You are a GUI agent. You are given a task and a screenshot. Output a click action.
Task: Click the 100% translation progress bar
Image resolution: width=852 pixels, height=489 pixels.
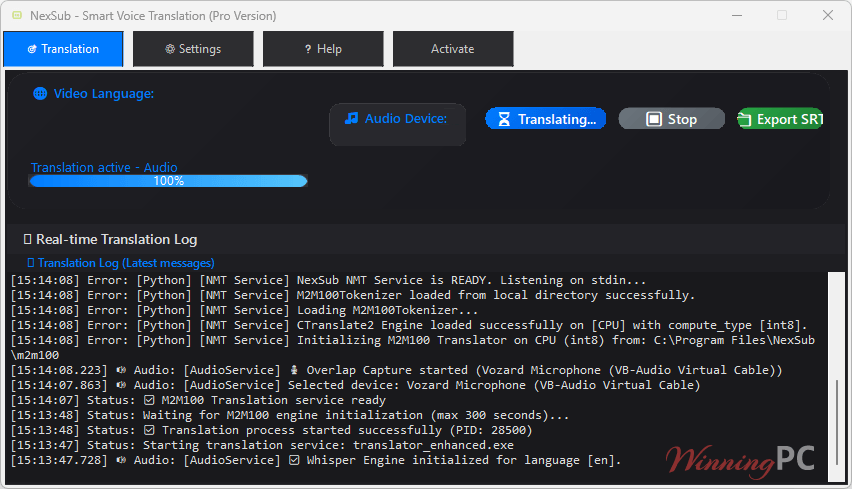168,181
